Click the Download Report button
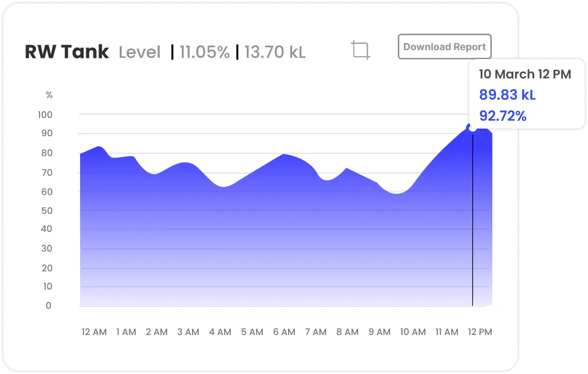 [444, 47]
